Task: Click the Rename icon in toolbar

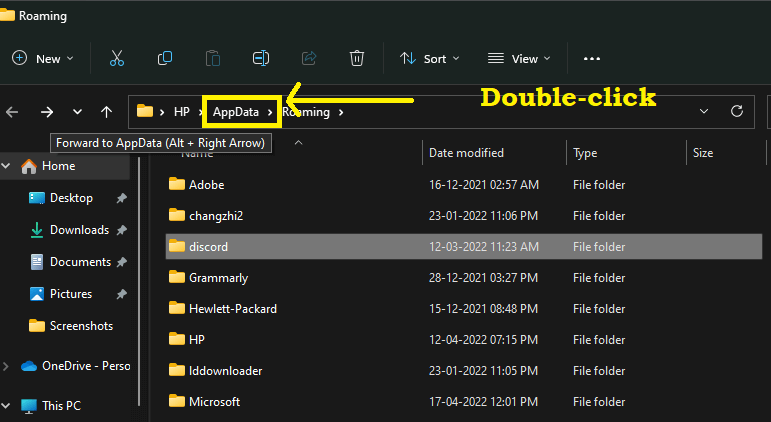Action: coord(261,59)
